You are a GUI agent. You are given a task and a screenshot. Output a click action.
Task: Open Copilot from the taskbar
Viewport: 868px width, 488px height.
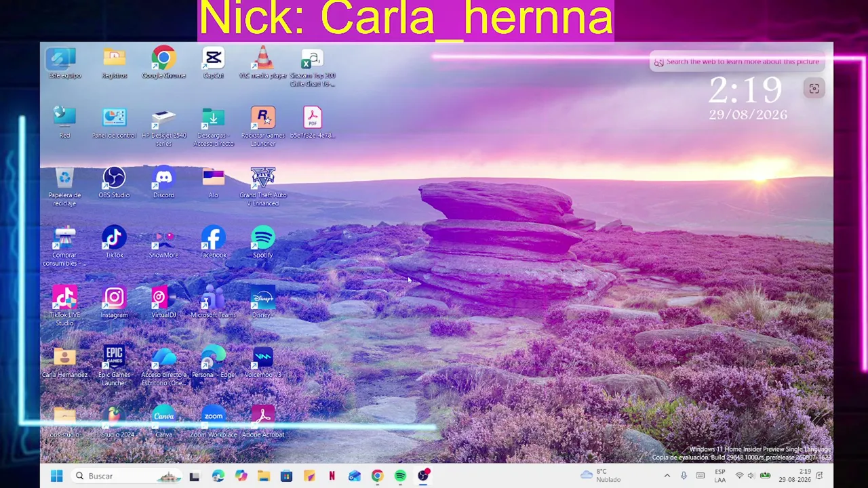241,476
